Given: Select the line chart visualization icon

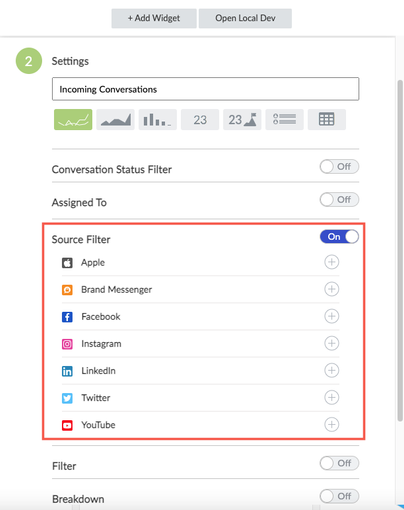Looking at the screenshot, I should 73,119.
